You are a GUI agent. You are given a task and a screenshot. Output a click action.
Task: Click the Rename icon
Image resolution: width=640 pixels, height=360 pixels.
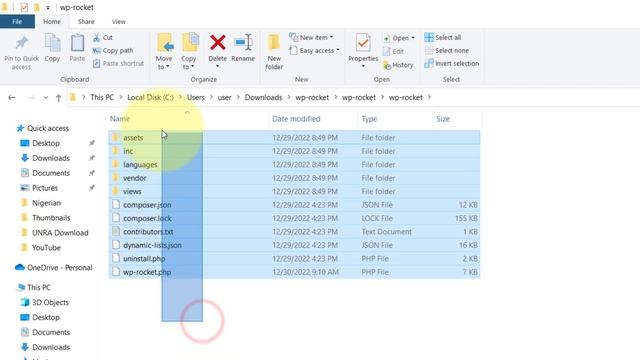pyautogui.click(x=243, y=42)
